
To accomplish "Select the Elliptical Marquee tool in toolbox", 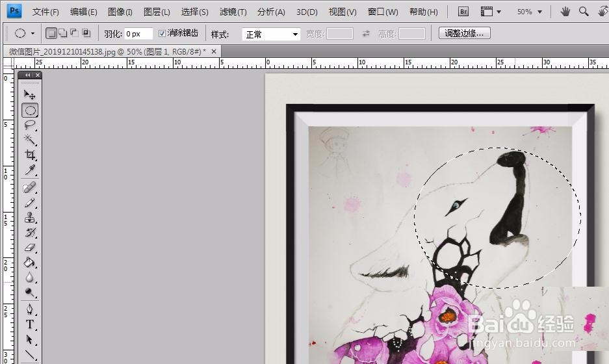I will click(x=30, y=110).
